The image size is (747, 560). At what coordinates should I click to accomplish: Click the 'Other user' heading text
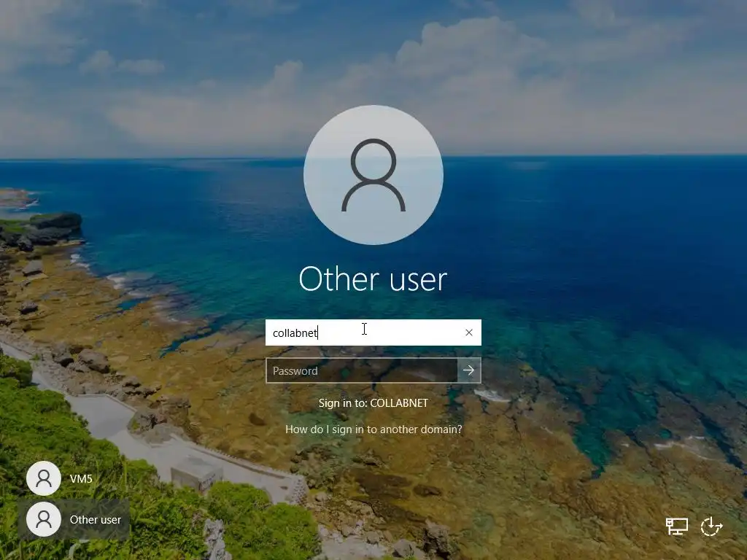373,279
